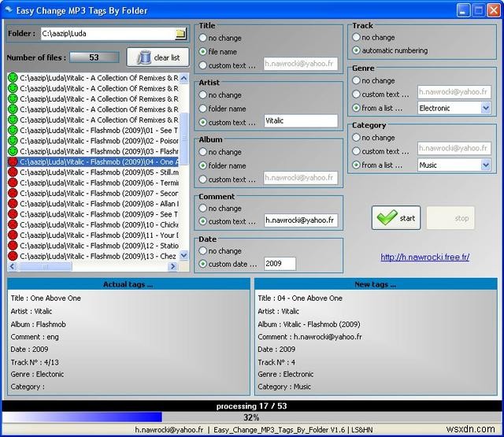Select Title no change option
Screen dimensions: 504x437
point(203,38)
